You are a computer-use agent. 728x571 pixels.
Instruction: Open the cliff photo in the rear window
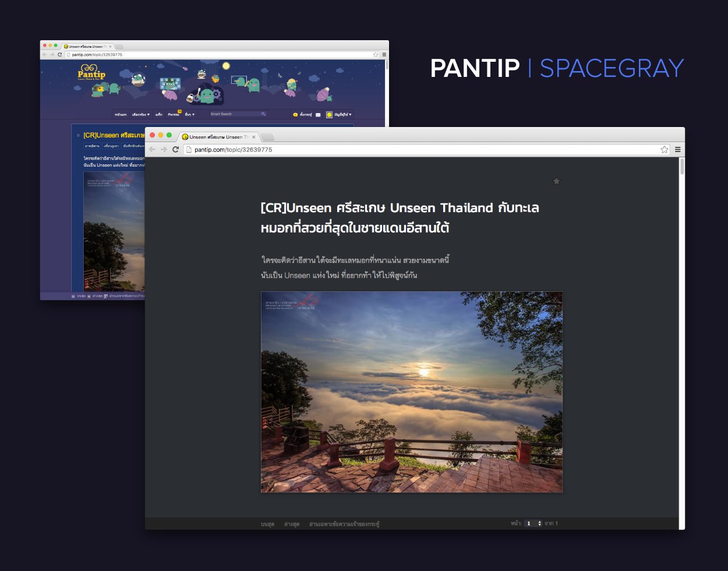(x=114, y=232)
